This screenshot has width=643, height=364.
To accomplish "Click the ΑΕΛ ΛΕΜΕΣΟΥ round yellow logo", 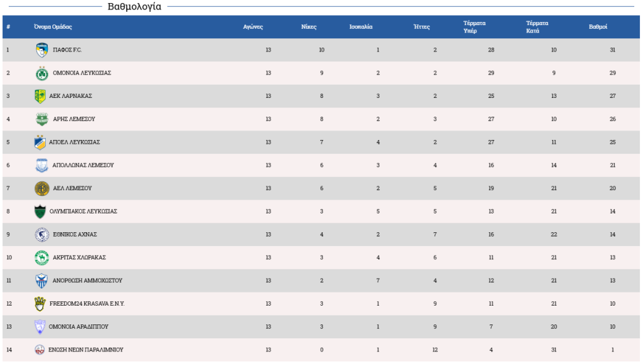I will point(42,188).
